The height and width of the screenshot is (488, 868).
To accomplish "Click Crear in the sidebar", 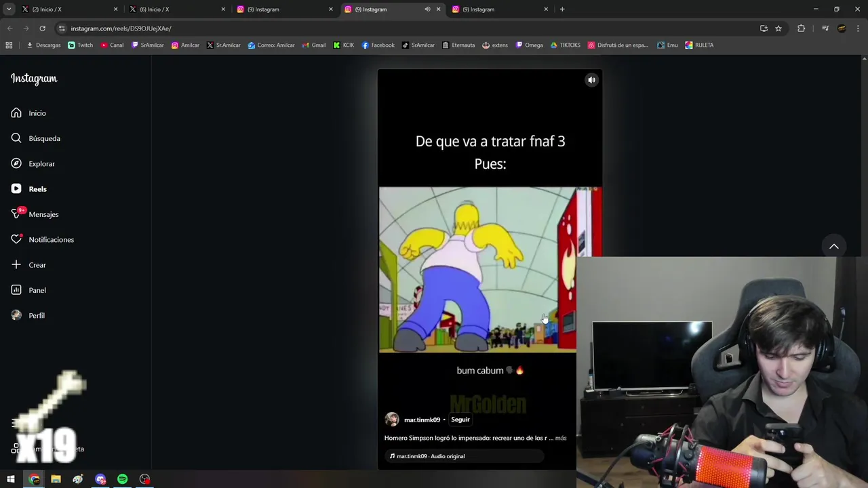I will coord(28,265).
